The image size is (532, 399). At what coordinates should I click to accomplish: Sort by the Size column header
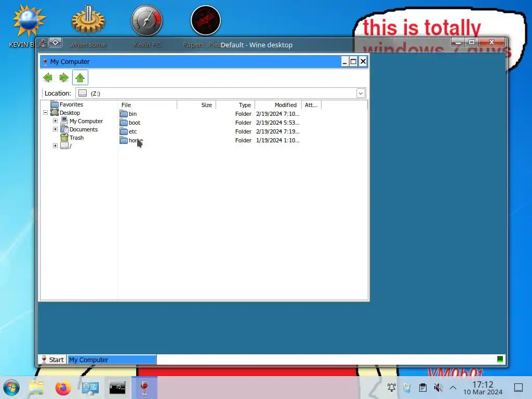pyautogui.click(x=196, y=105)
